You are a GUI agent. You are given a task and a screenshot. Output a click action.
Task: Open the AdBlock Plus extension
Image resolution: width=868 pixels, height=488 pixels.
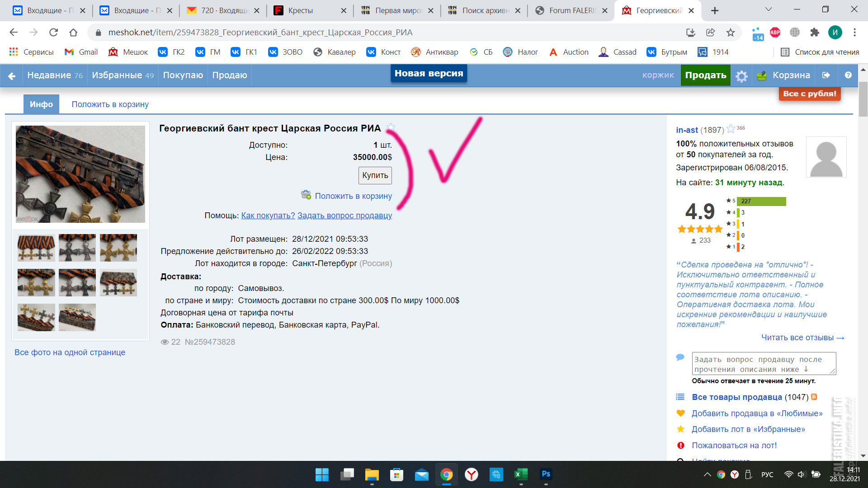775,33
